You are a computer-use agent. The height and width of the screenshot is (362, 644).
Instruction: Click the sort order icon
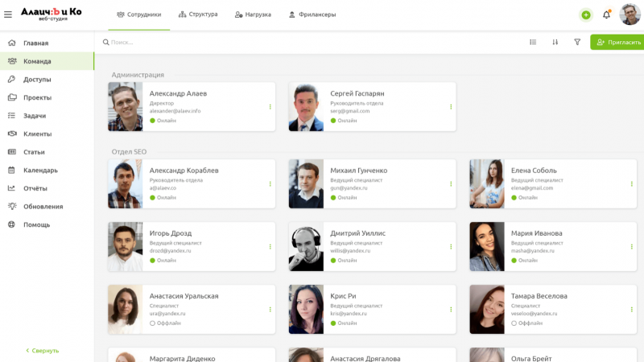point(555,42)
